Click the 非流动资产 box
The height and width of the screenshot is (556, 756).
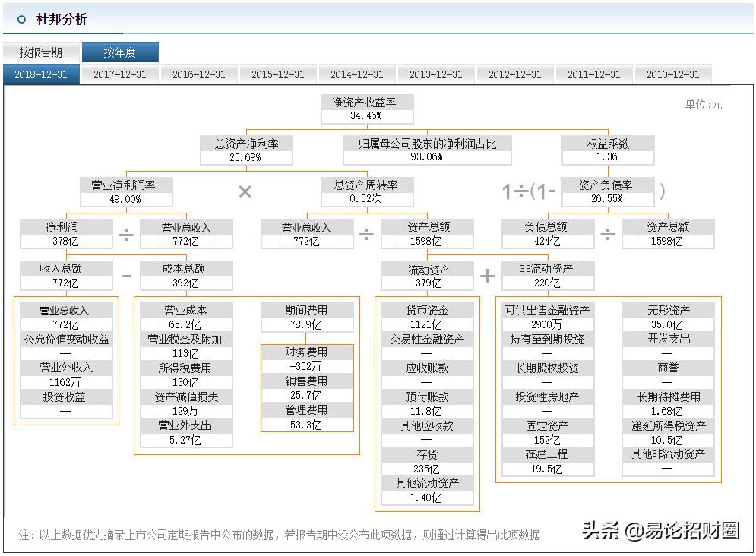(x=548, y=276)
